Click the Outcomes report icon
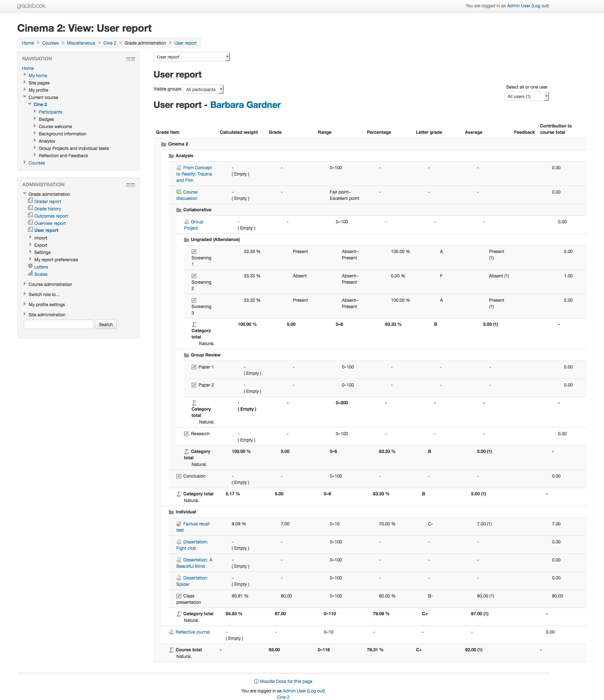Viewport: 604px width, 700px height. click(30, 215)
